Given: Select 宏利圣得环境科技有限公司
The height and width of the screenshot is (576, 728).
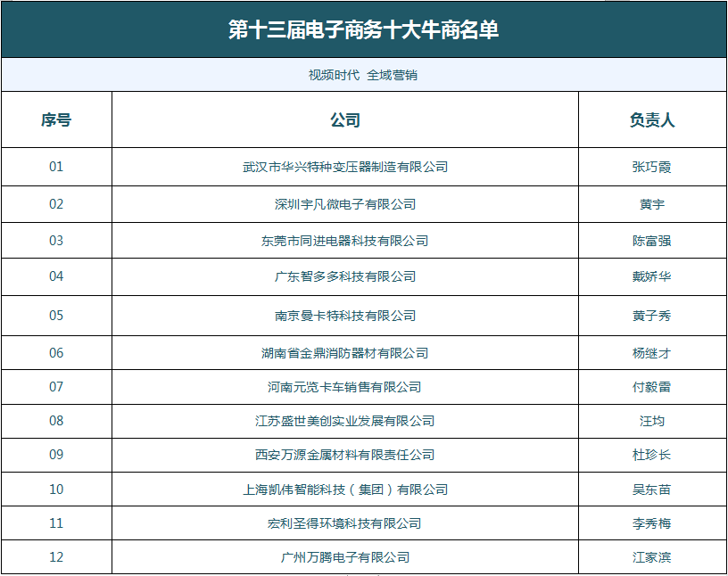Looking at the screenshot, I should [x=345, y=523].
